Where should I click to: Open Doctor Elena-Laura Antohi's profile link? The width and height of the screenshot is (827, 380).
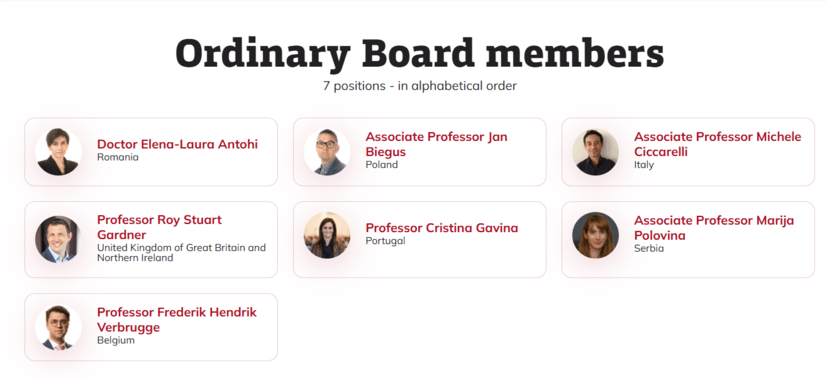(177, 144)
